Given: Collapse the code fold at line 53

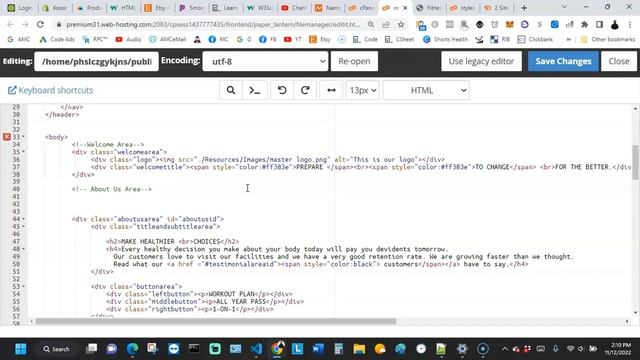Looking at the screenshot, I should click(23, 287).
